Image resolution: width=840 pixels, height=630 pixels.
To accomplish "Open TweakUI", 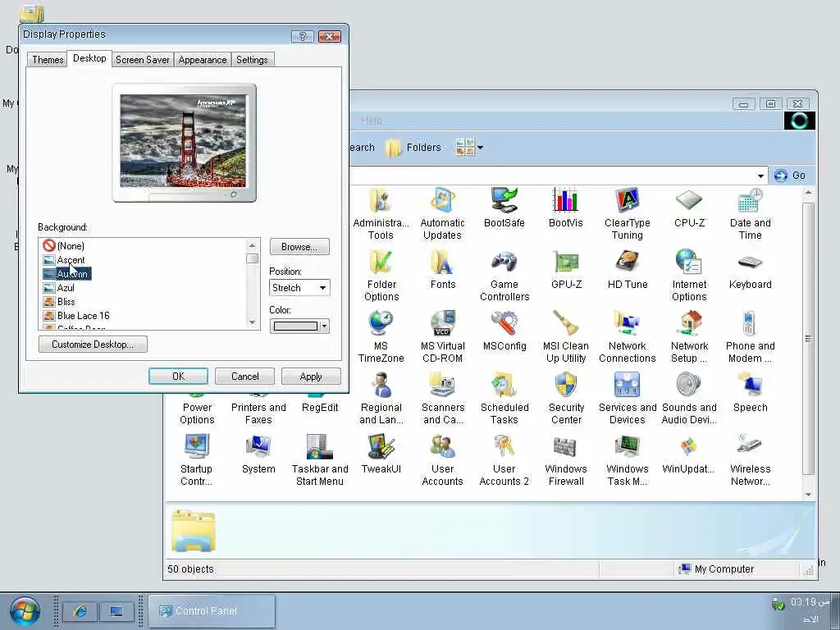I will (x=381, y=454).
